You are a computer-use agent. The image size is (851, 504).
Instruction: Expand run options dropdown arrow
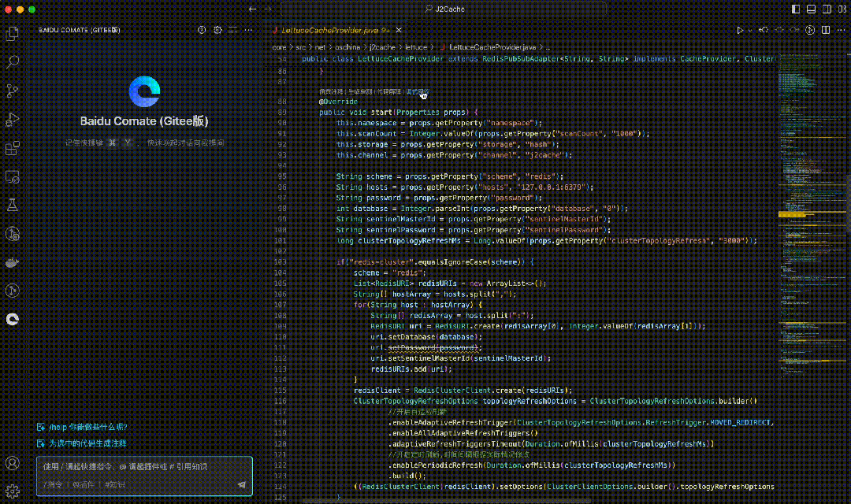point(749,31)
